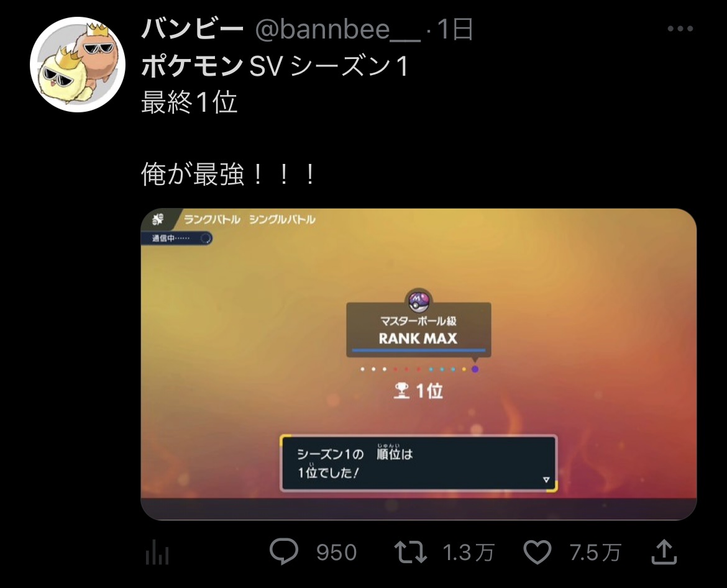Click the Master Ball icon above RANK MAX
This screenshot has width=727, height=588.
[419, 301]
